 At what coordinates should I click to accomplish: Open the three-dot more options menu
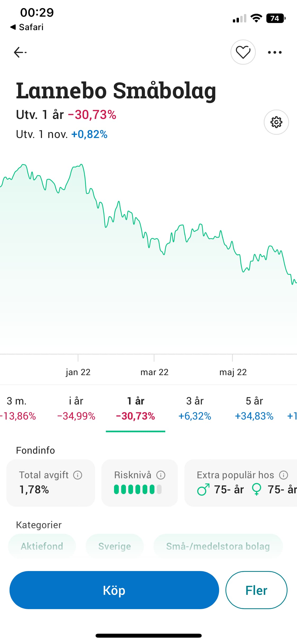click(x=275, y=52)
